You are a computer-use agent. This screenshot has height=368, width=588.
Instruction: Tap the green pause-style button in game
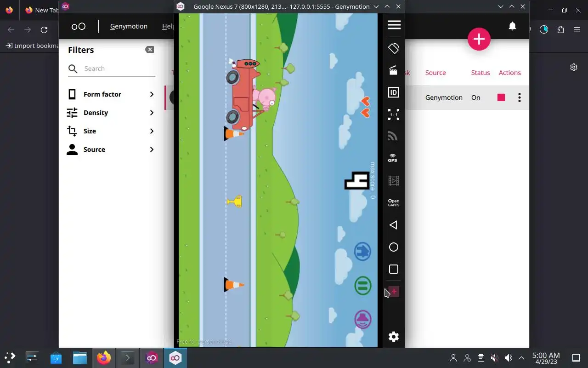363,286
